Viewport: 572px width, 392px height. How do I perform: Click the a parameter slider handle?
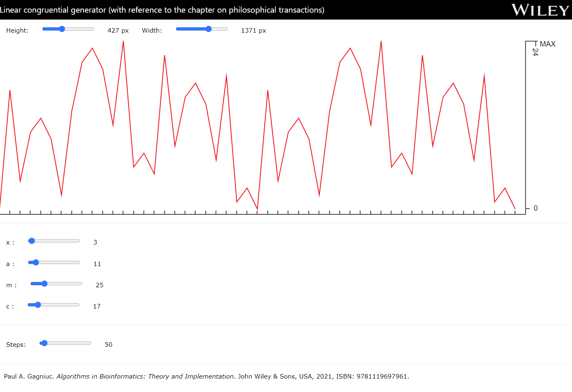click(35, 262)
